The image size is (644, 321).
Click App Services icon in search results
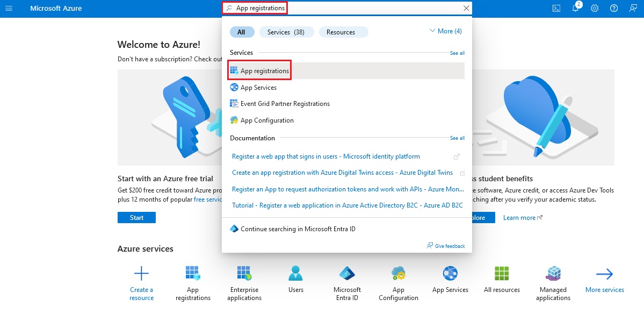pos(234,87)
